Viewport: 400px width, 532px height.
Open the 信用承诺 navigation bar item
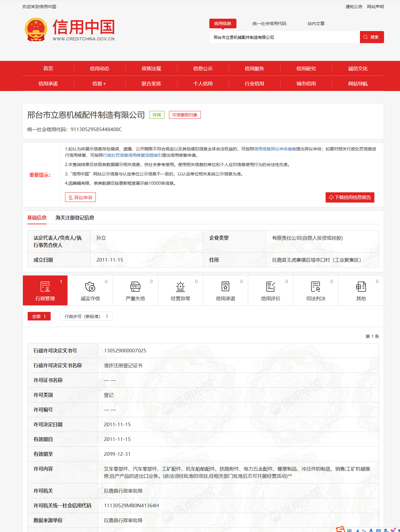point(48,83)
